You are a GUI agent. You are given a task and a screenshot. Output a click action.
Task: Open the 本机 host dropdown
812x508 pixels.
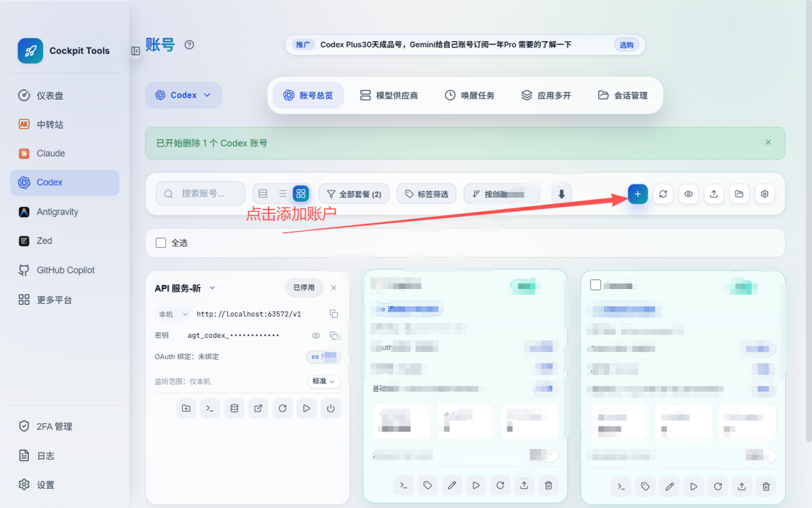173,314
